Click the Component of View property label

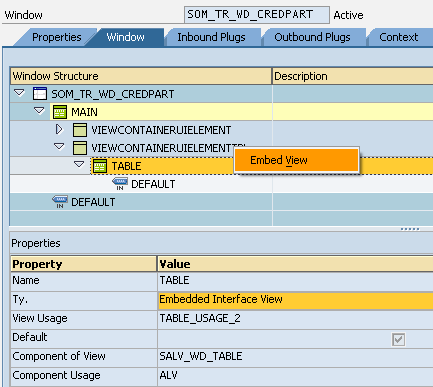[x=59, y=356]
